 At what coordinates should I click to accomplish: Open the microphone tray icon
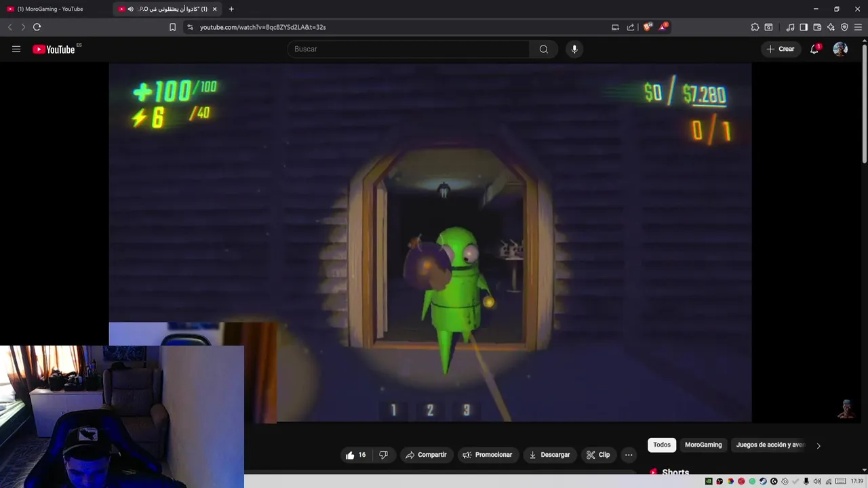(x=806, y=481)
